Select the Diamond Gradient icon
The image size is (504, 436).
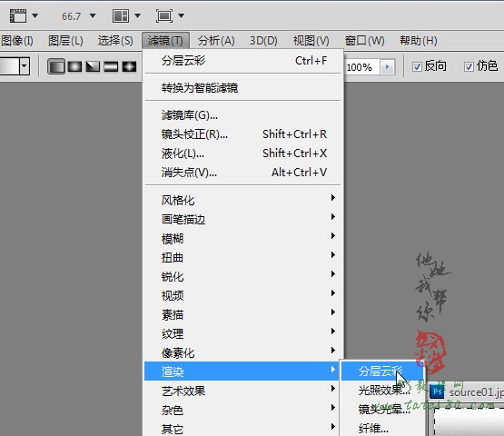[129, 66]
